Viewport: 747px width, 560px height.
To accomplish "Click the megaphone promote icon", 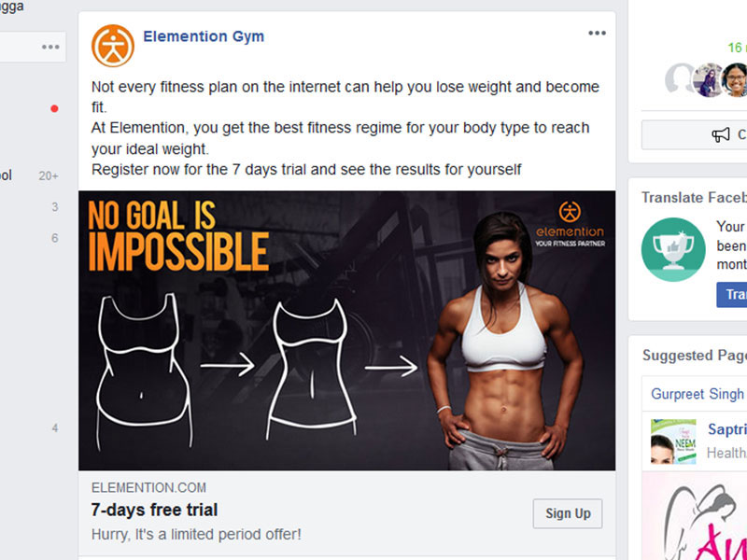I will [x=721, y=134].
